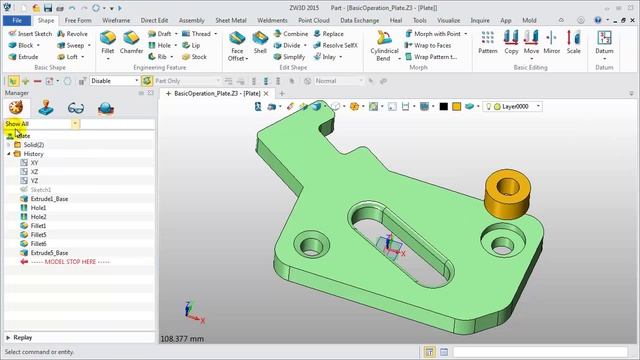Click the Pattern tool
Image resolution: width=640 pixels, height=360 pixels.
pyautogui.click(x=488, y=42)
